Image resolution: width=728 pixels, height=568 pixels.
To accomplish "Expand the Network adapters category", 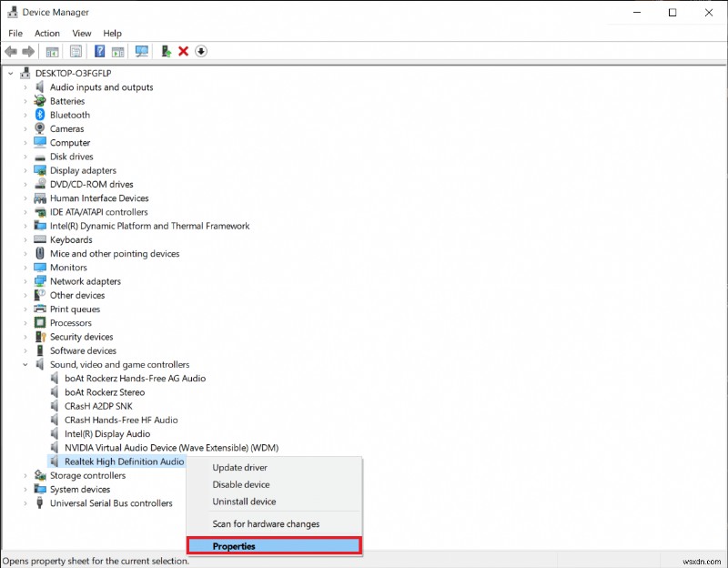I will coord(27,281).
